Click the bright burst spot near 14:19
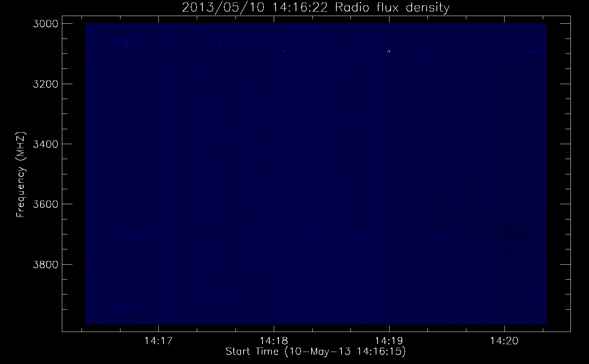Image resolution: width=589 pixels, height=364 pixels. click(389, 51)
